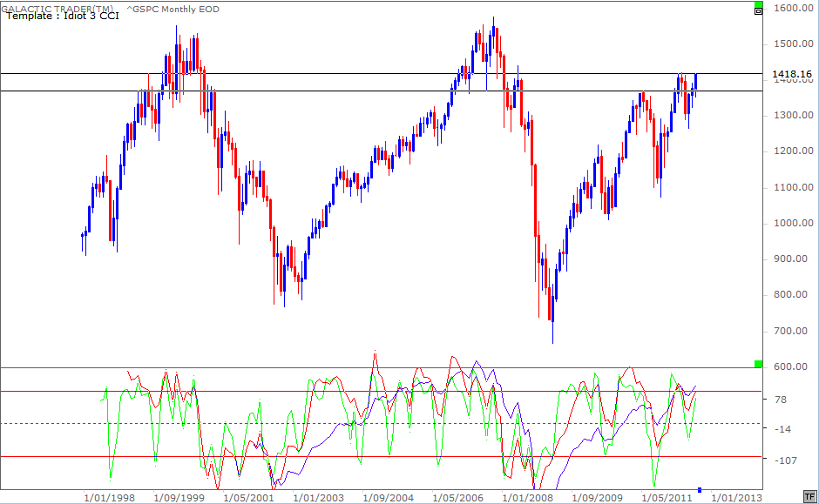The height and width of the screenshot is (504, 819).
Task: Click the green square at chart top corner
Action: (x=758, y=4)
